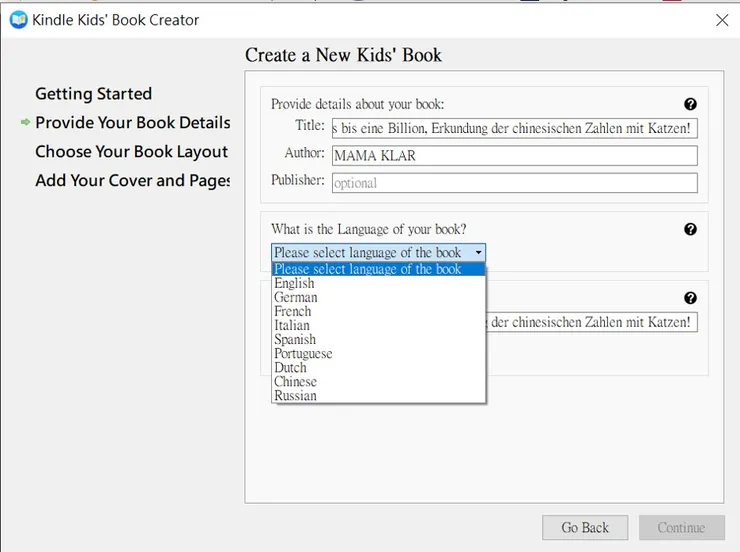Choose Italian in the language dropdown
The width and height of the screenshot is (740, 552).
coord(292,325)
